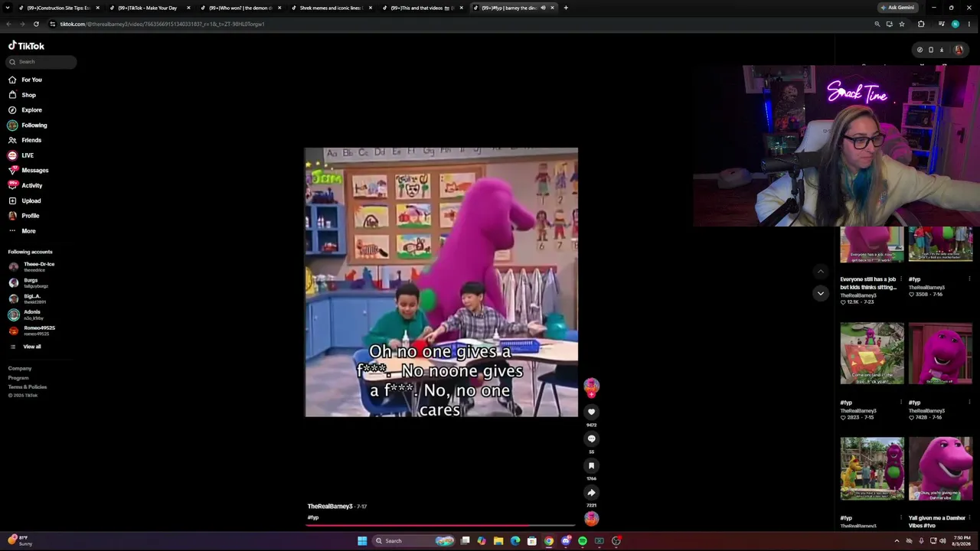This screenshot has height=551, width=980.
Task: Open the TikTok home logo
Action: pyautogui.click(x=26, y=45)
